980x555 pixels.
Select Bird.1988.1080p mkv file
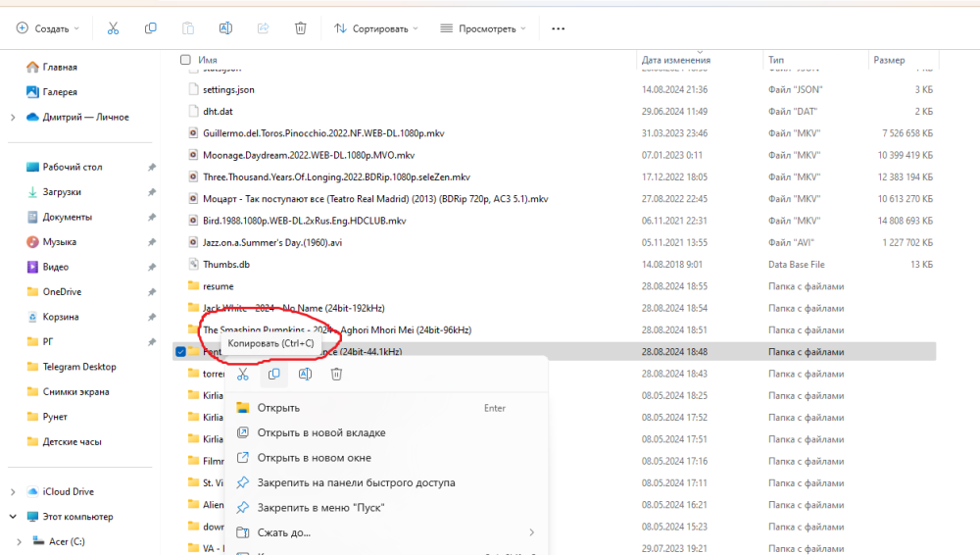[x=305, y=221]
